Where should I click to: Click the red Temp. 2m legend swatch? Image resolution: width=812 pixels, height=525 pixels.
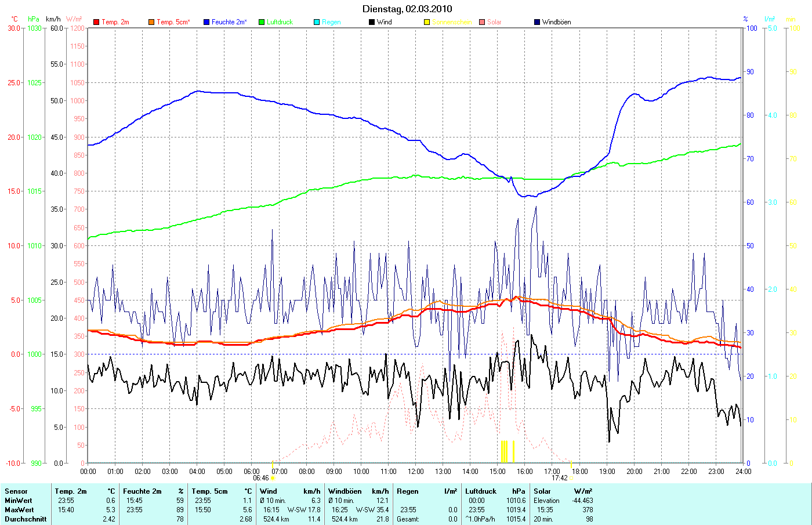(x=96, y=22)
